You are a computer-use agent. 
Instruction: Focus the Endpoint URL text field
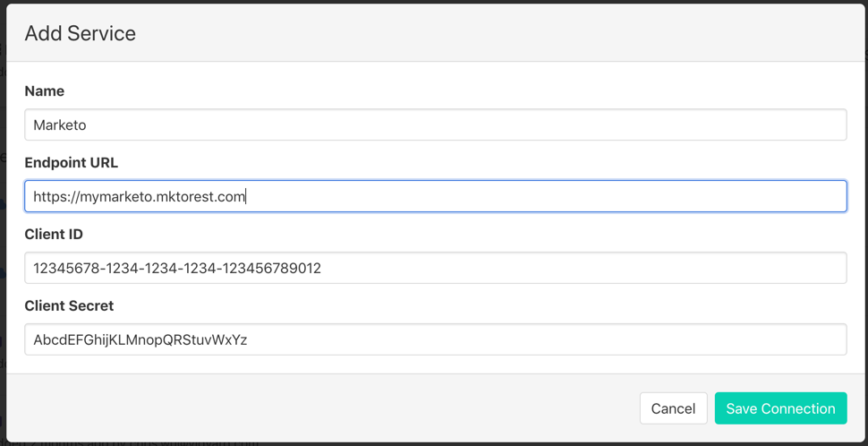435,196
